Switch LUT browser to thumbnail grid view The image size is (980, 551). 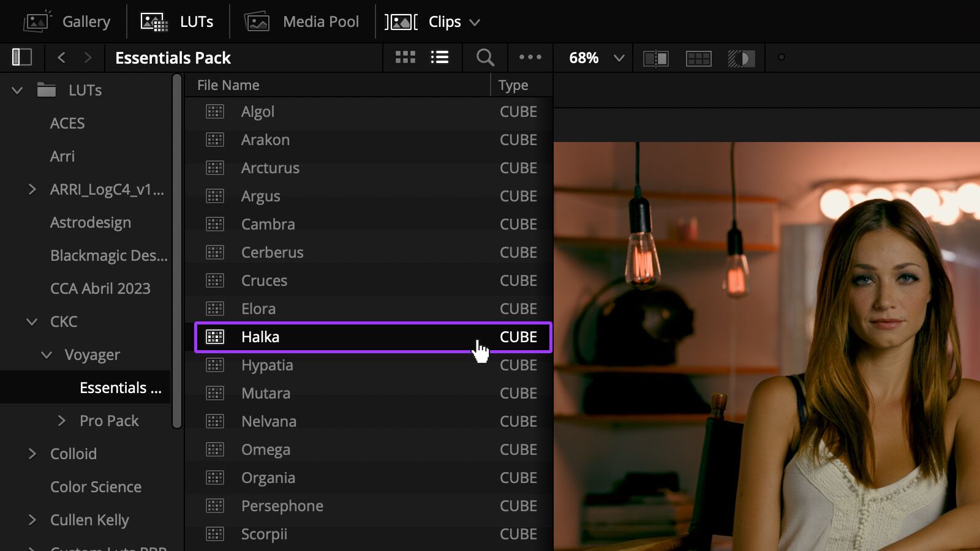(405, 58)
